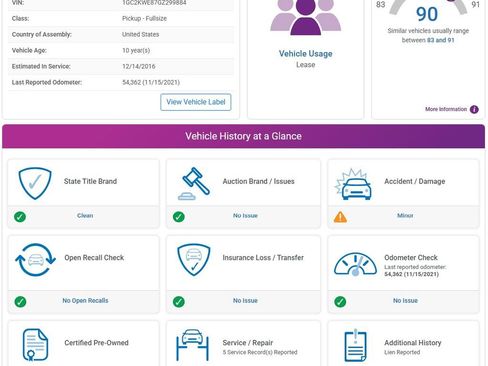Click the 5 Service Record(s) Reported text

point(260,352)
